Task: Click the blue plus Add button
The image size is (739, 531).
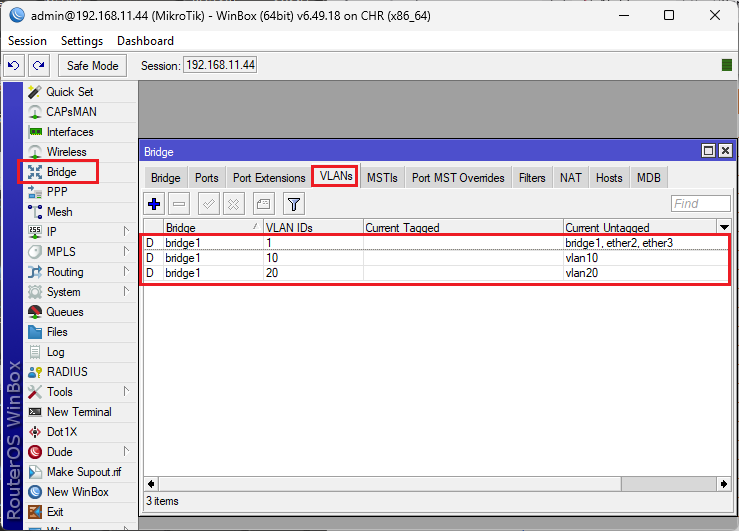Action: pyautogui.click(x=154, y=204)
